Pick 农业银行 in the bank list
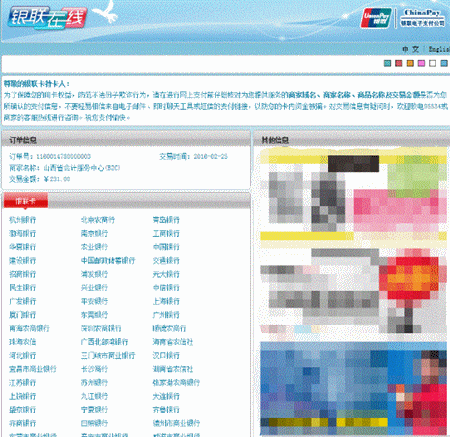This screenshot has width=450, height=437. pos(94,247)
